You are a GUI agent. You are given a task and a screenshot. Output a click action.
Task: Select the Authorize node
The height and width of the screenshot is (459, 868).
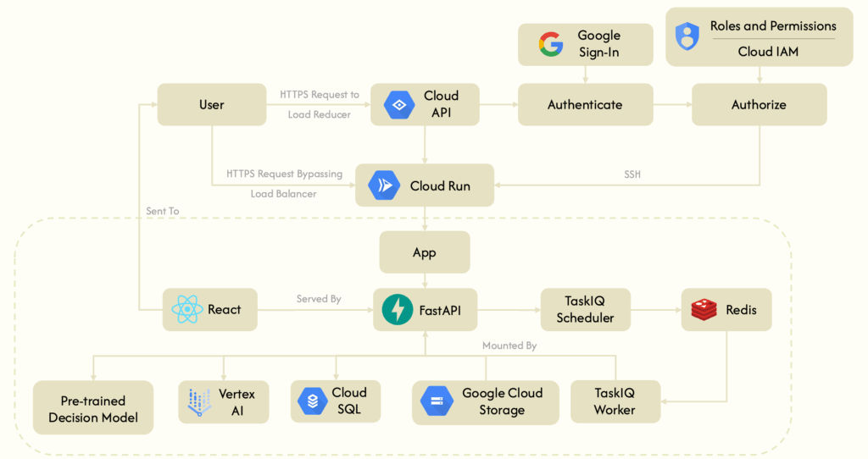(x=759, y=105)
